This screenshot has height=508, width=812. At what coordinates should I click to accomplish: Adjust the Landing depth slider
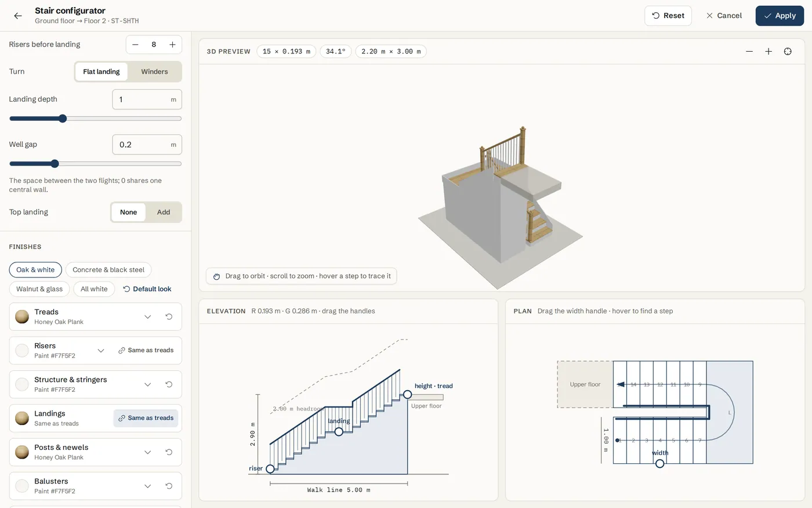(95, 118)
